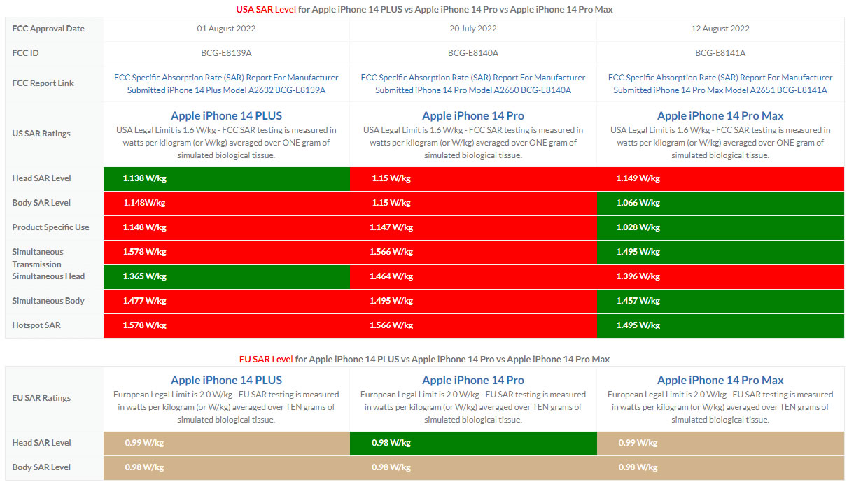Screen dimensions: 868x489
Task: Select the FCC ID BCG-E8139A text
Action: [226, 52]
